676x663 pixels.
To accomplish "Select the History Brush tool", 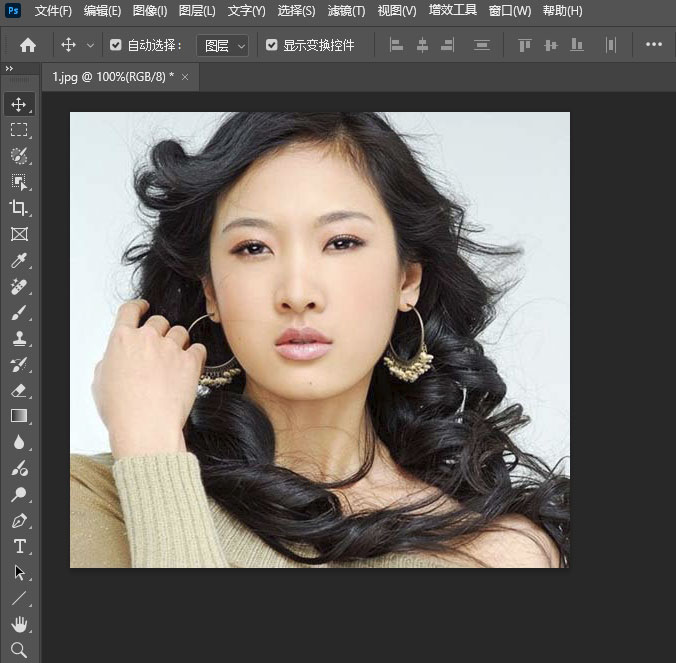I will 19,365.
